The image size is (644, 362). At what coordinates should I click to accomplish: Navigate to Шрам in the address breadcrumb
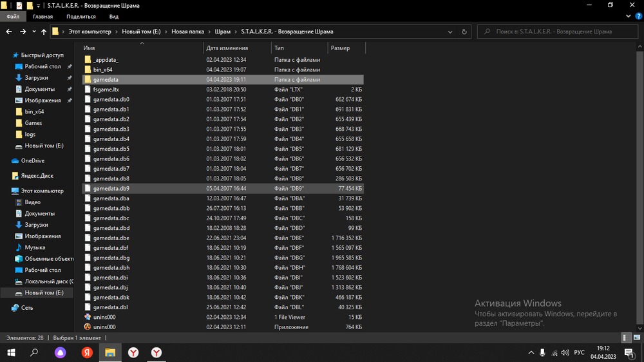pyautogui.click(x=223, y=31)
